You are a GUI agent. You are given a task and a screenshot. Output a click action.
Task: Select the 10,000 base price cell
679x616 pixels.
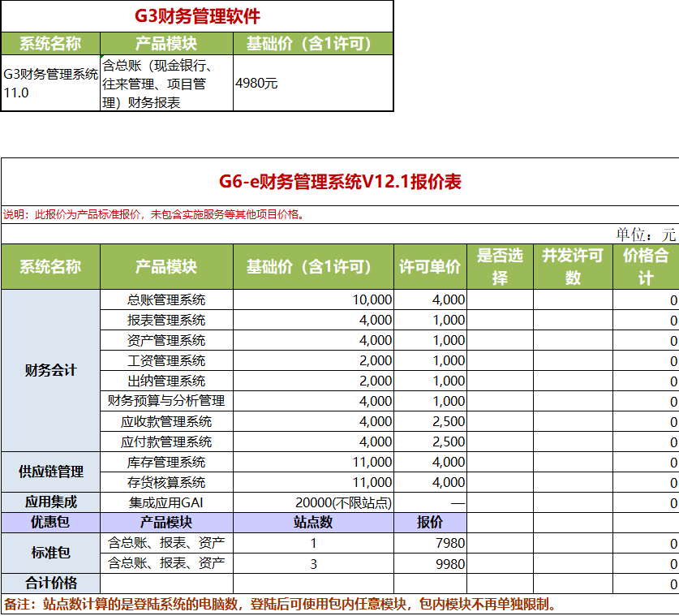313,299
